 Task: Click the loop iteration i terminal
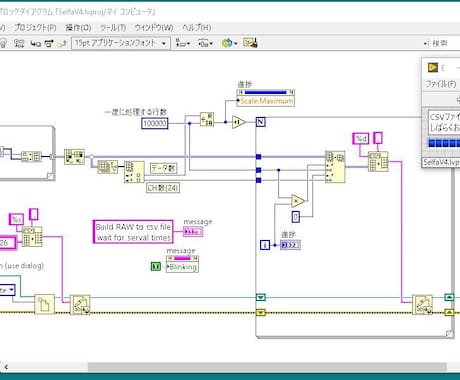click(x=265, y=245)
